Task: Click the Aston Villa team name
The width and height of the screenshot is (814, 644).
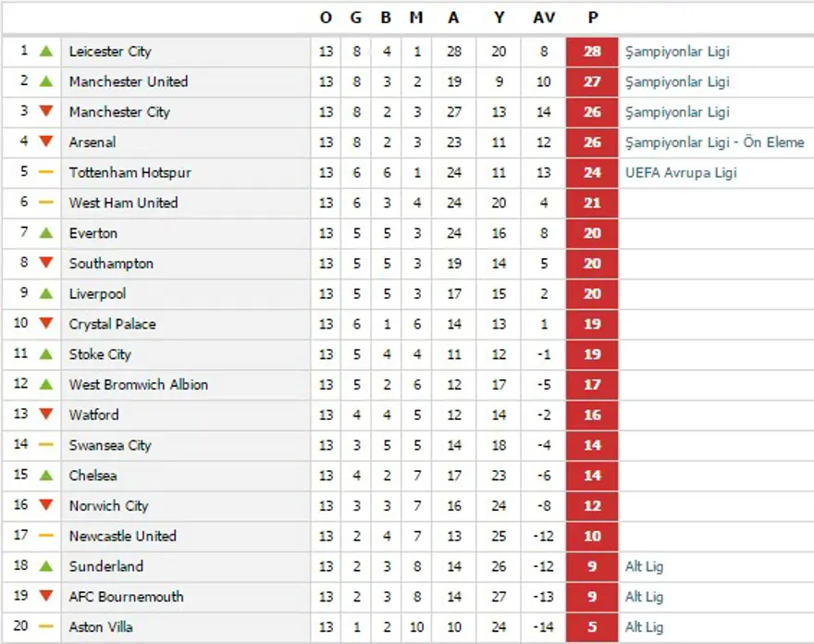Action: [x=101, y=626]
